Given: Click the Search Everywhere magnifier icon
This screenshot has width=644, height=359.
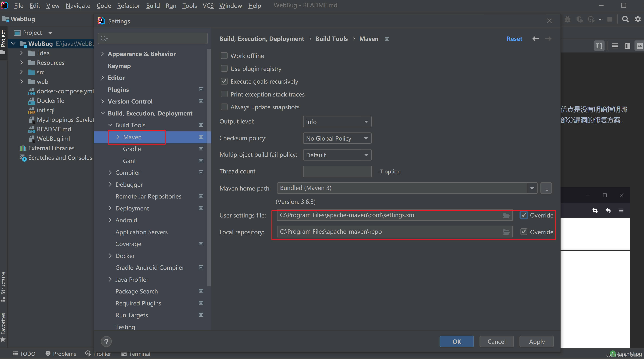Looking at the screenshot, I should (625, 19).
